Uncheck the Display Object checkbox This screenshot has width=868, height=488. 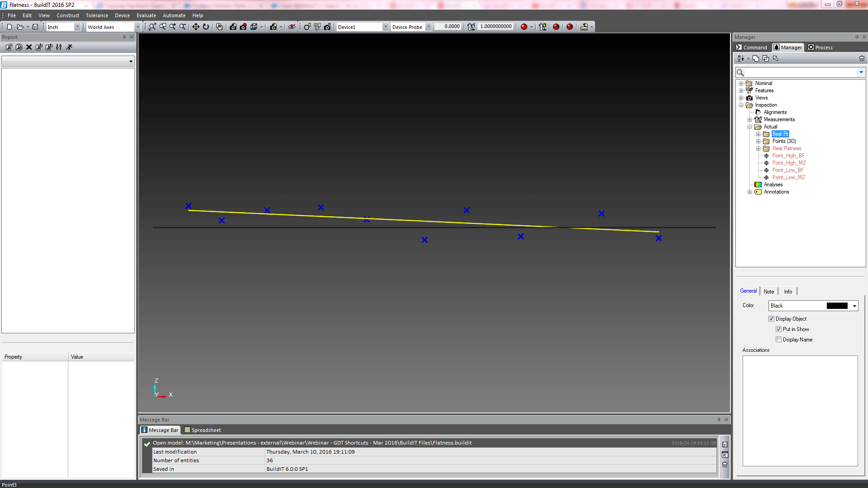772,319
